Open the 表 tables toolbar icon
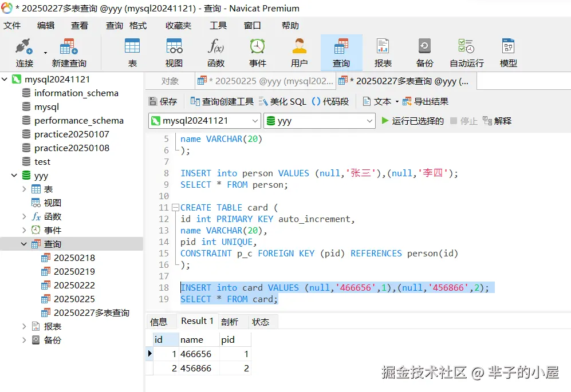 point(132,53)
